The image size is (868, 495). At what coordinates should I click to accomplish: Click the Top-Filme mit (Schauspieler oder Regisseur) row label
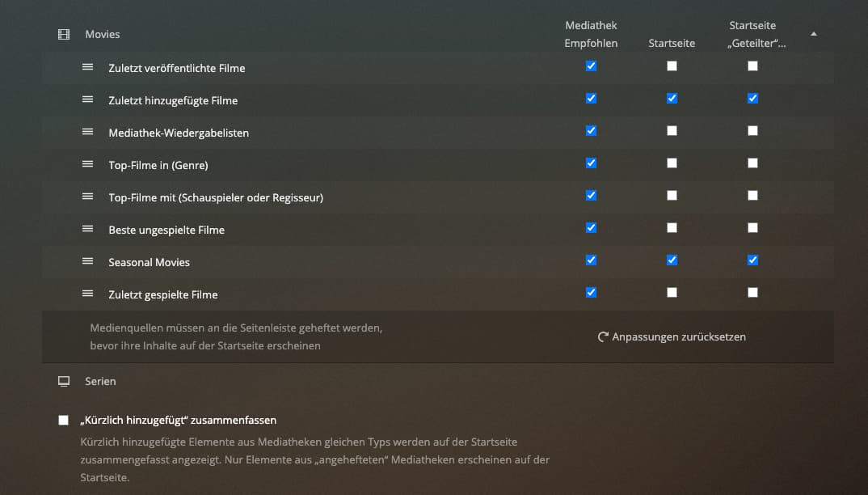[216, 197]
